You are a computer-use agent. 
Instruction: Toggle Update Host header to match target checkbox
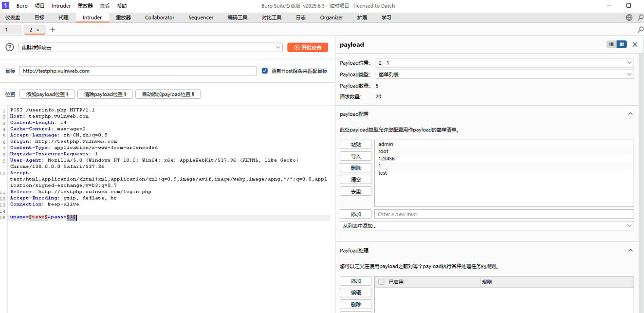click(265, 71)
